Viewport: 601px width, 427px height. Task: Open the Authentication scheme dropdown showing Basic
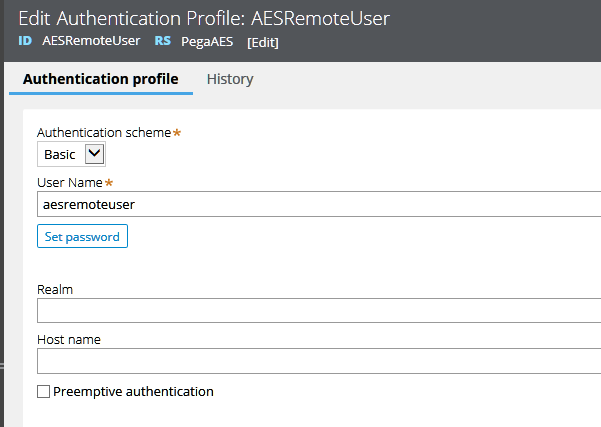[x=71, y=154]
